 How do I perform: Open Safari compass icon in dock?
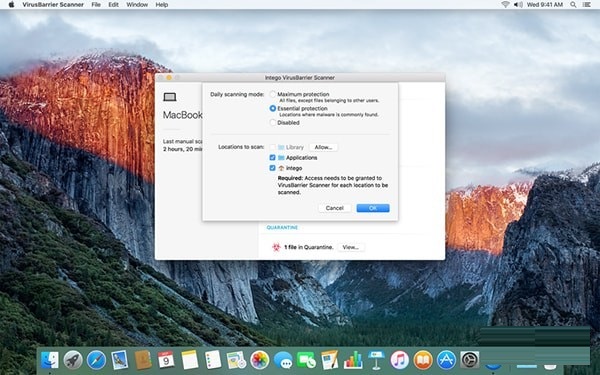(x=96, y=360)
